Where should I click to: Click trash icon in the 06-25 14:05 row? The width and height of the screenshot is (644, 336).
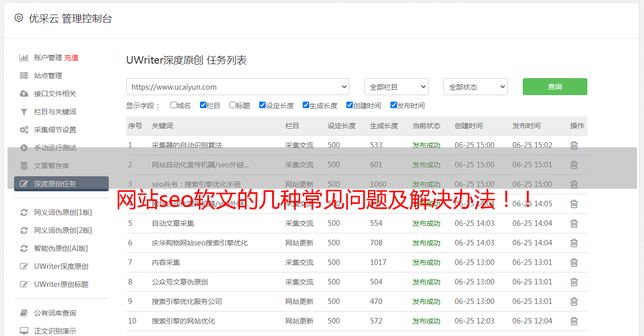(574, 204)
